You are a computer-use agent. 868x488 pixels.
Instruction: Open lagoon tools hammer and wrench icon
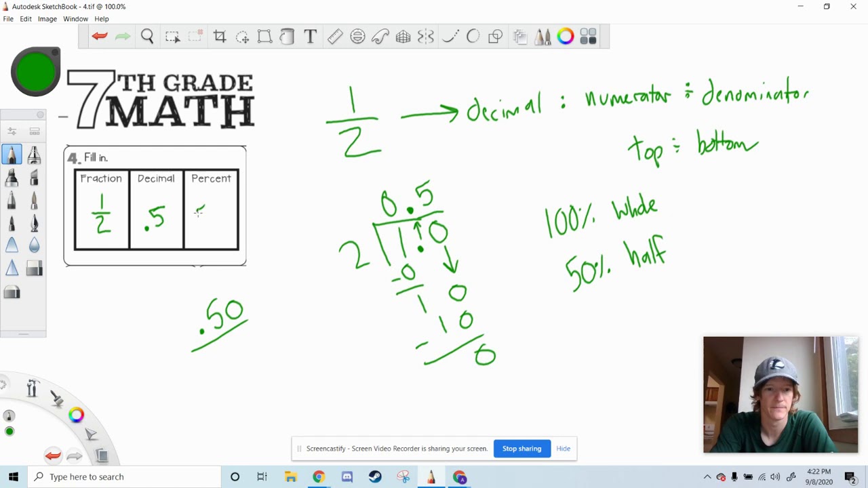[x=32, y=388]
